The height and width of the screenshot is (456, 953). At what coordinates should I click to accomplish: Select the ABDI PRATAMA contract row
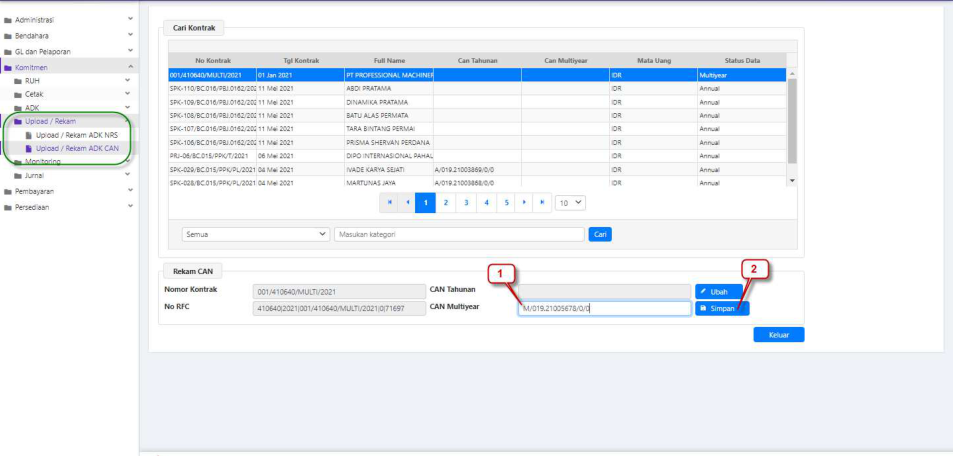coord(380,88)
